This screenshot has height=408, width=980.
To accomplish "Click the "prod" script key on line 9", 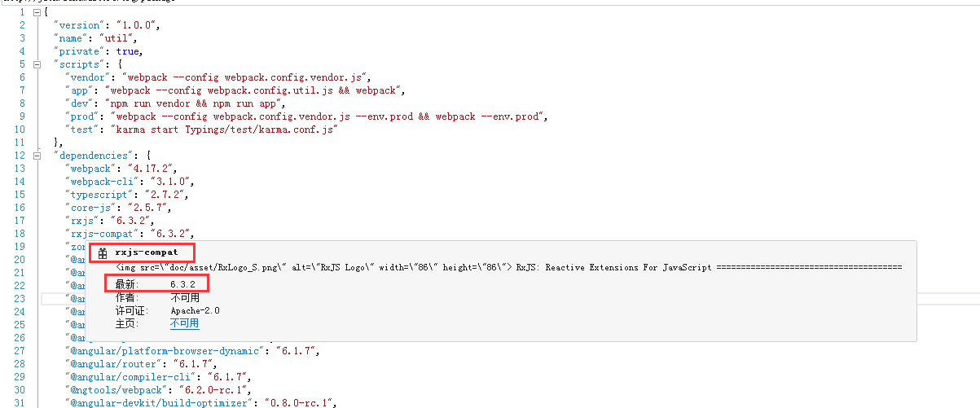I will (x=82, y=116).
